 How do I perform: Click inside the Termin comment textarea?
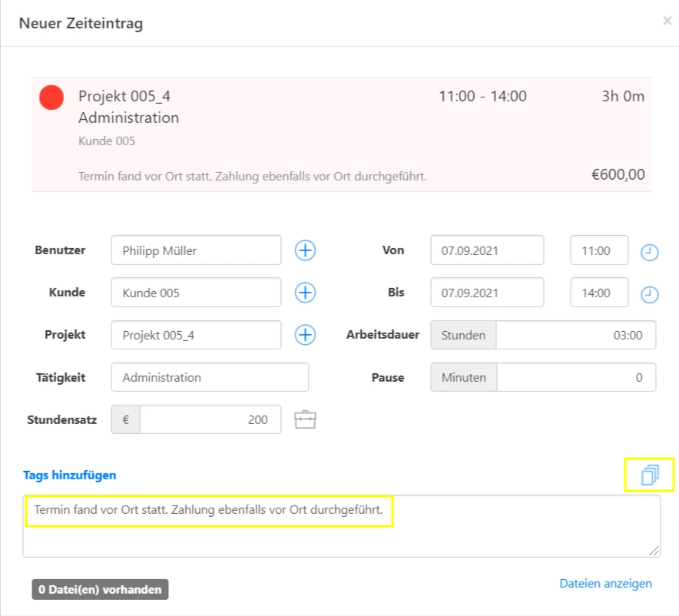(342, 525)
